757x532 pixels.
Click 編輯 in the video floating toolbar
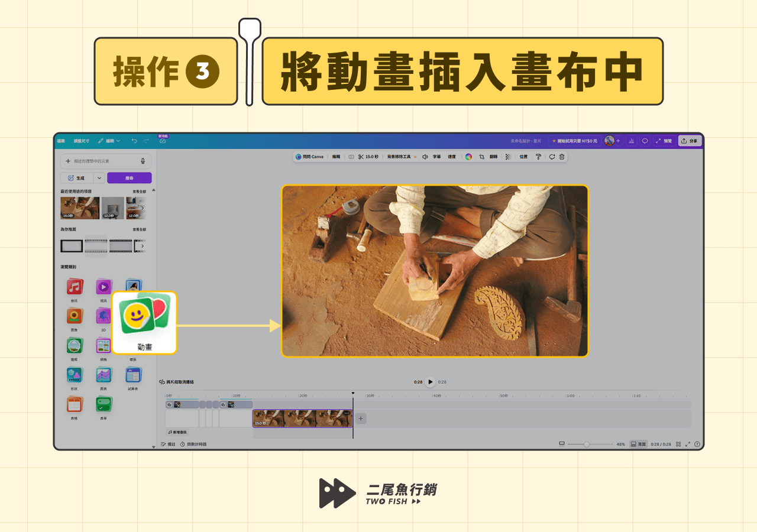pos(336,157)
